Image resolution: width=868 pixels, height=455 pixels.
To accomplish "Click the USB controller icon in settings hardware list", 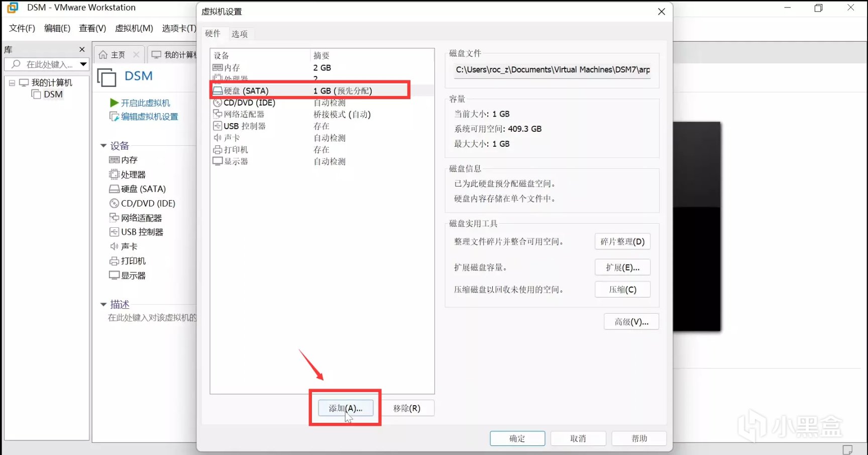I will point(218,126).
